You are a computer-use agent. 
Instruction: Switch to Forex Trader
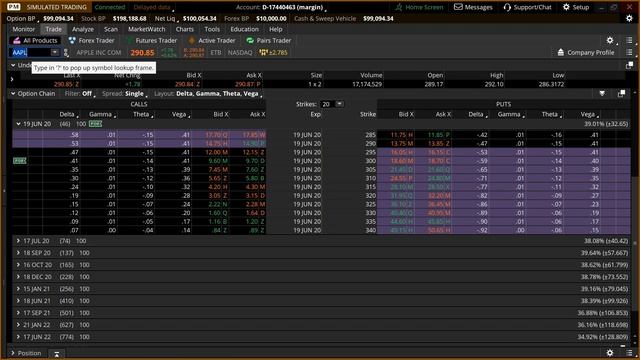pyautogui.click(x=91, y=40)
